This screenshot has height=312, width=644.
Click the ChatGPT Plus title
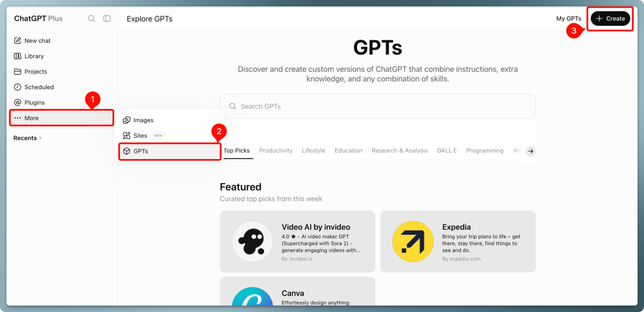coord(38,18)
